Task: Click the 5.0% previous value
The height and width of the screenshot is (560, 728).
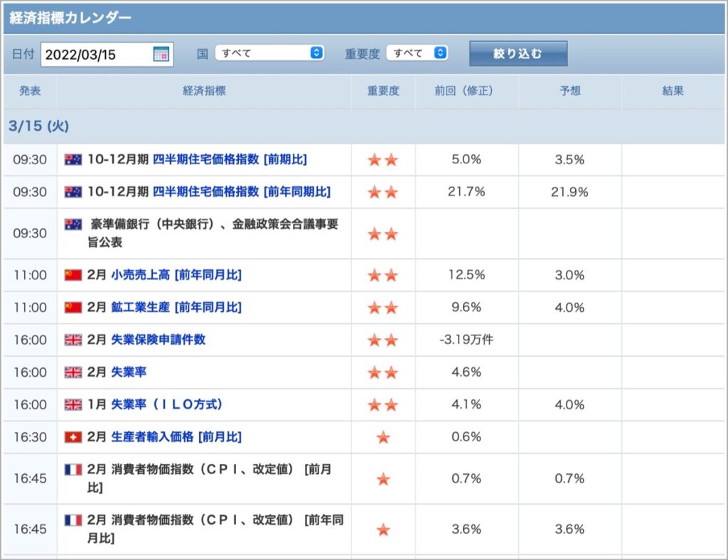Action: tap(466, 160)
